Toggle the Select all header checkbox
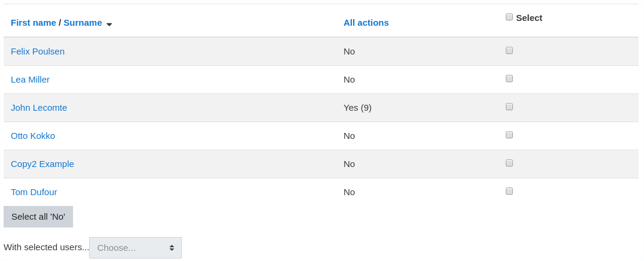 509,17
